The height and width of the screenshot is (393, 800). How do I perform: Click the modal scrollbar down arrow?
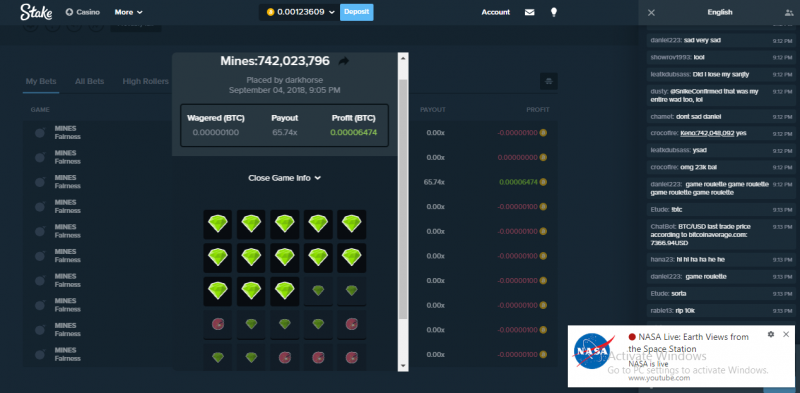[x=403, y=365]
